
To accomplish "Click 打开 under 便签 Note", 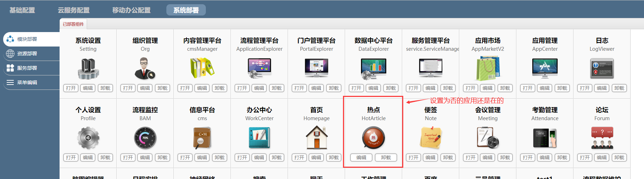I will pos(413,158).
